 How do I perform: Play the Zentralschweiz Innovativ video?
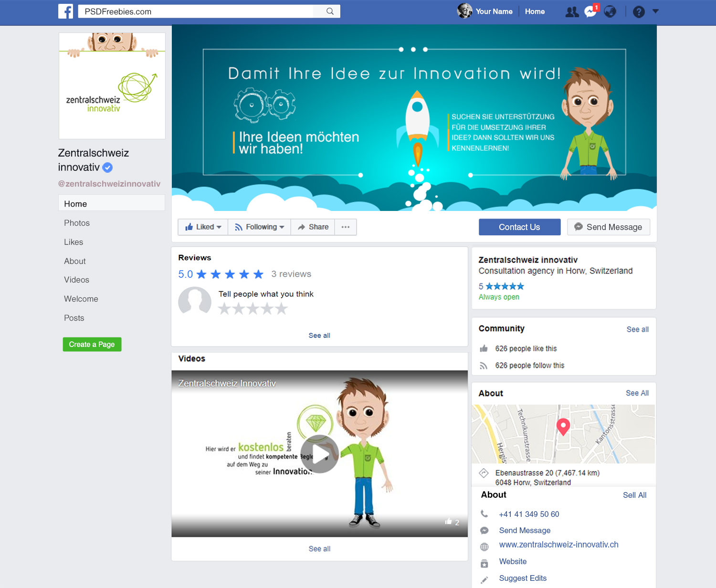click(319, 454)
